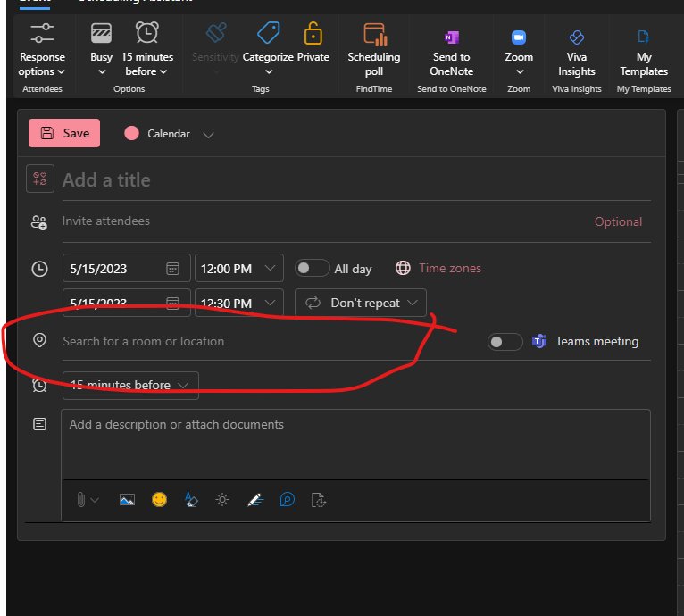
Task: Click the Loop component icon
Action: tap(287, 500)
